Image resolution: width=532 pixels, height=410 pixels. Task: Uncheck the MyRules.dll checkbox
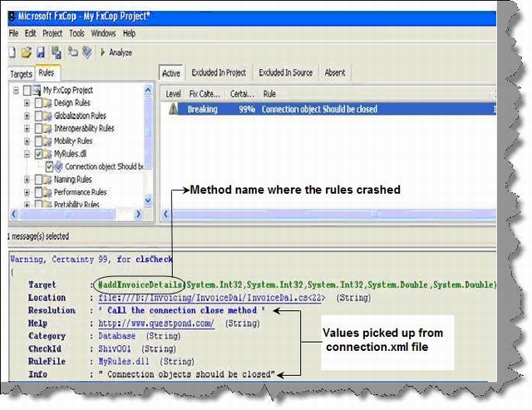click(x=38, y=154)
